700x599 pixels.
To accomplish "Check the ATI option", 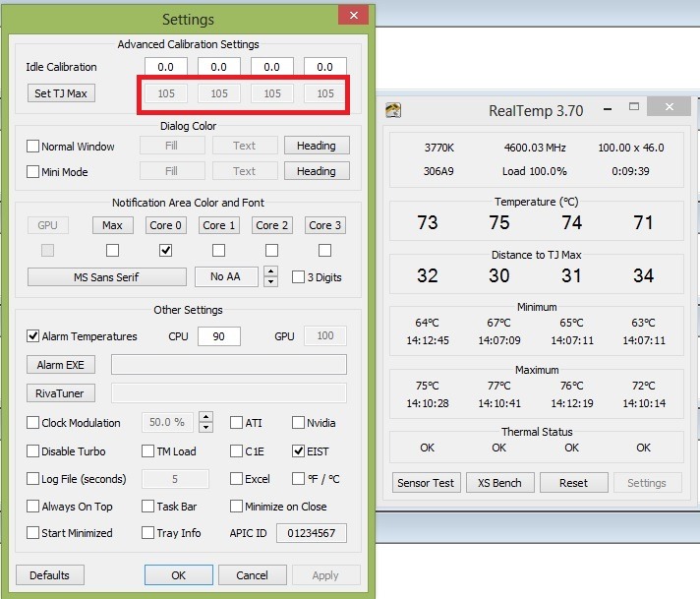I will click(x=236, y=423).
